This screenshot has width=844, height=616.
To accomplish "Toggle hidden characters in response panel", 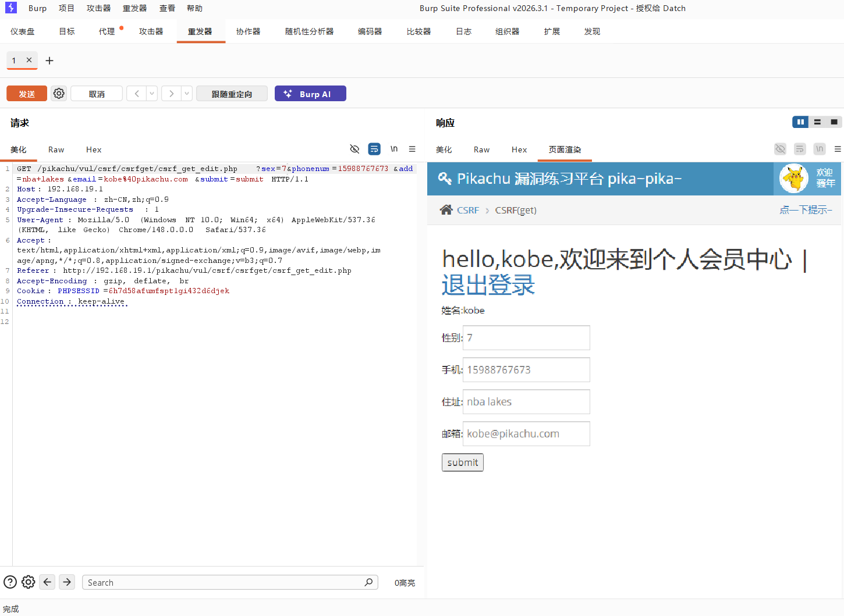I will pos(780,149).
